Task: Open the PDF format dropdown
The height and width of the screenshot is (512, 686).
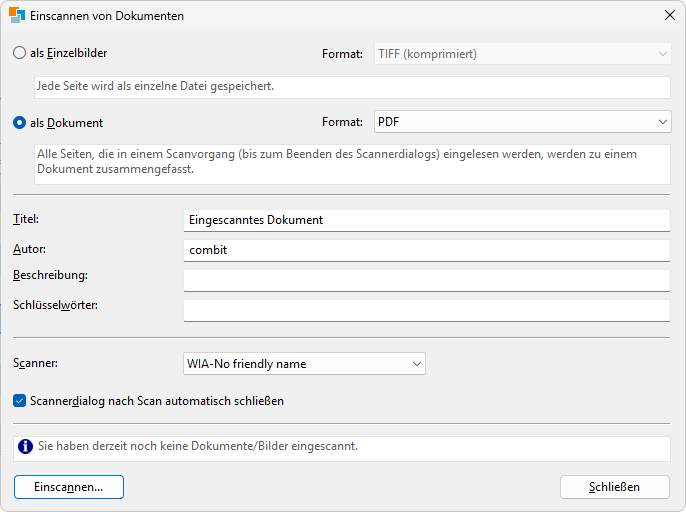Action: click(521, 122)
